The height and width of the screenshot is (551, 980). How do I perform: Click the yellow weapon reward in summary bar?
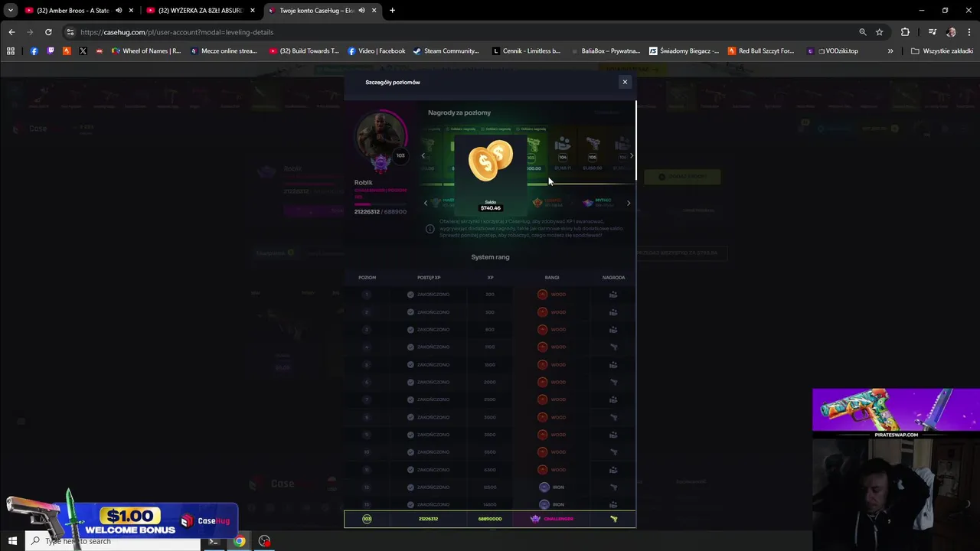(x=613, y=519)
